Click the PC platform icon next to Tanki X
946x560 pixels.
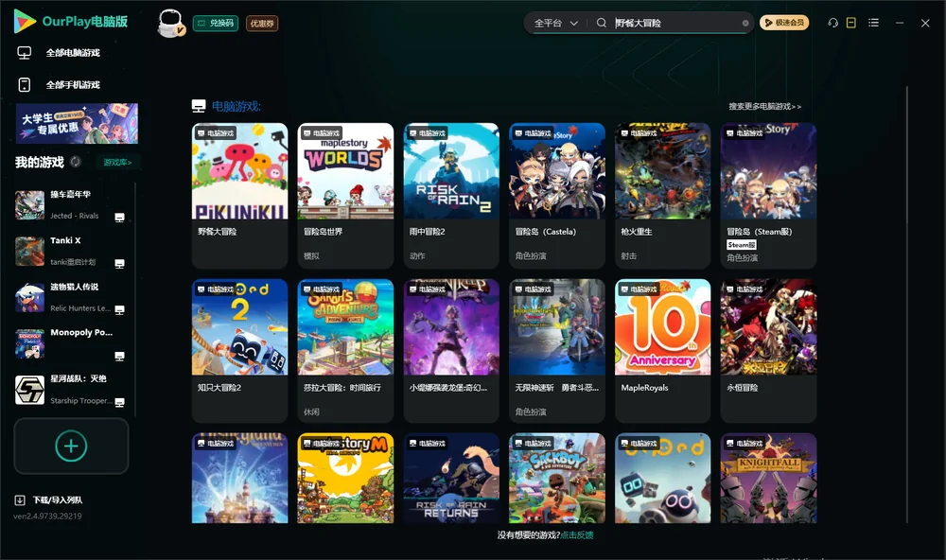pos(119,264)
